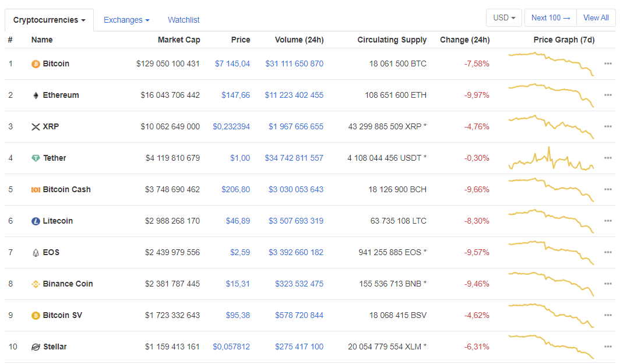Click the Litecoin volume $3 507 693 319
The height and width of the screenshot is (364, 620).
296,221
